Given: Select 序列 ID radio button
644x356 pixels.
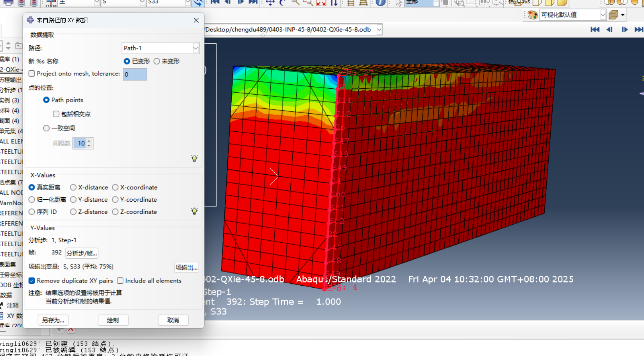Looking at the screenshot, I should click(32, 212).
